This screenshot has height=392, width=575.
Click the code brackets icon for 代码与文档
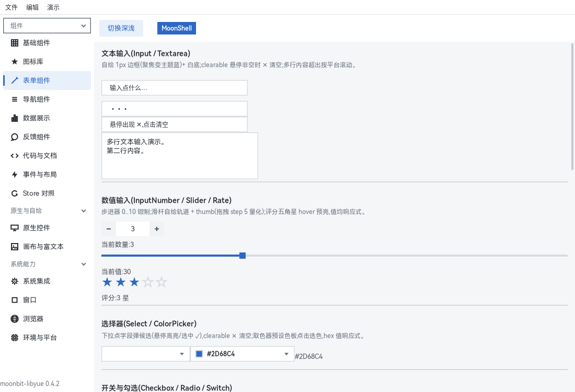click(x=15, y=156)
